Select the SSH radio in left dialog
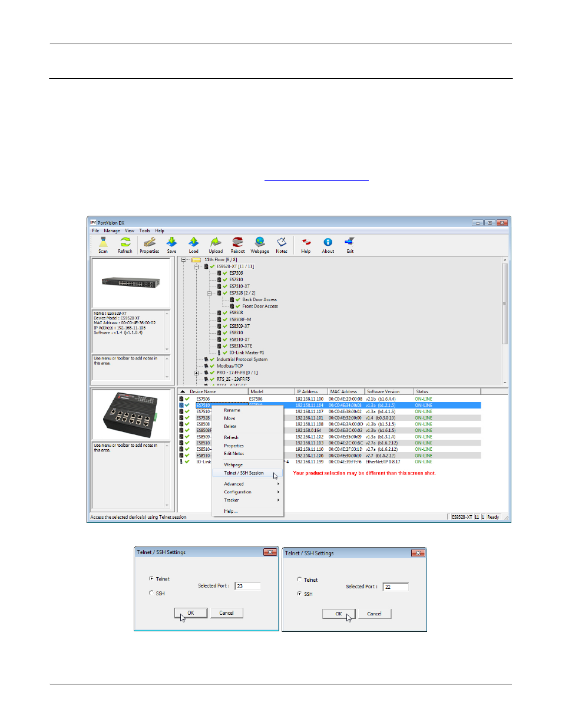The height and width of the screenshot is (728, 562). [x=151, y=593]
